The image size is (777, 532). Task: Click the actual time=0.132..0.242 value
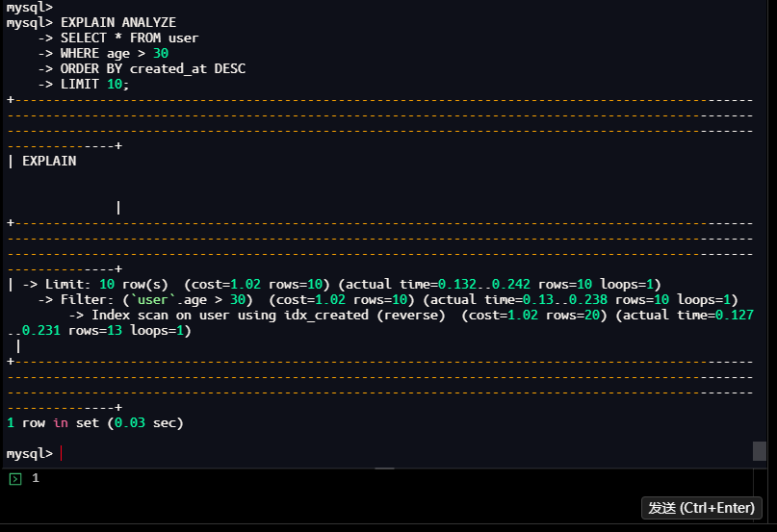(x=437, y=285)
